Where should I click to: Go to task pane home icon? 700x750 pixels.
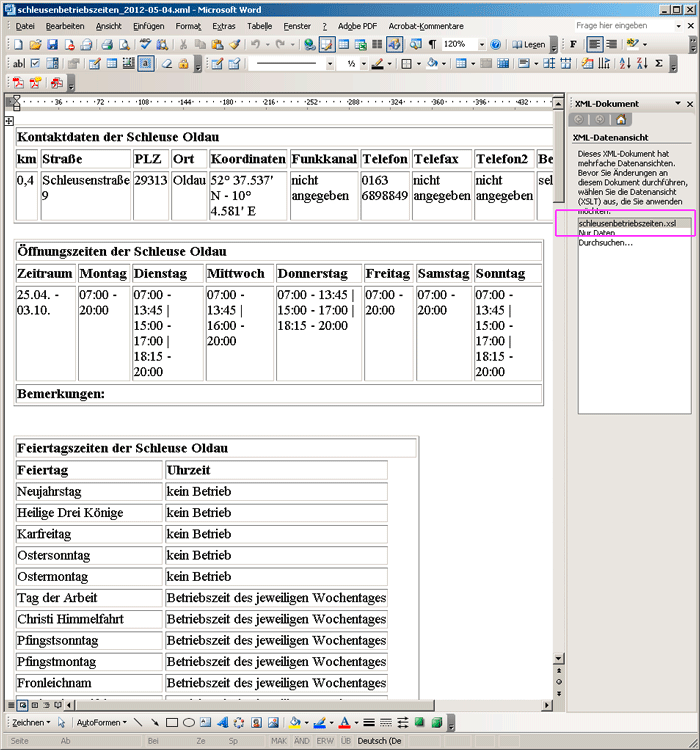pos(621,120)
